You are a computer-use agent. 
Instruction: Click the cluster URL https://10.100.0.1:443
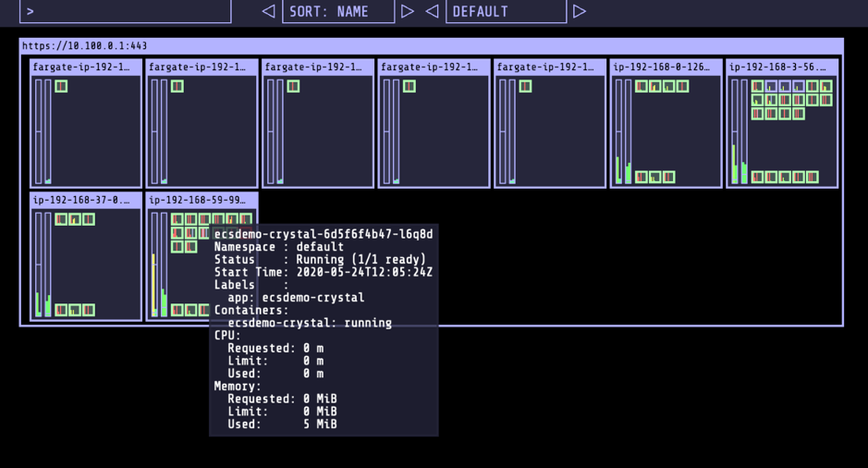pyautogui.click(x=85, y=46)
